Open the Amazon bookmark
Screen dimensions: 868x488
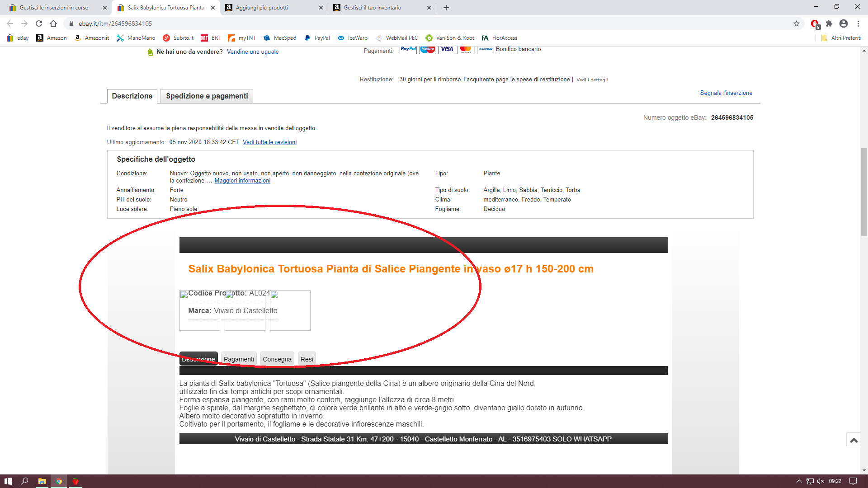pos(52,38)
